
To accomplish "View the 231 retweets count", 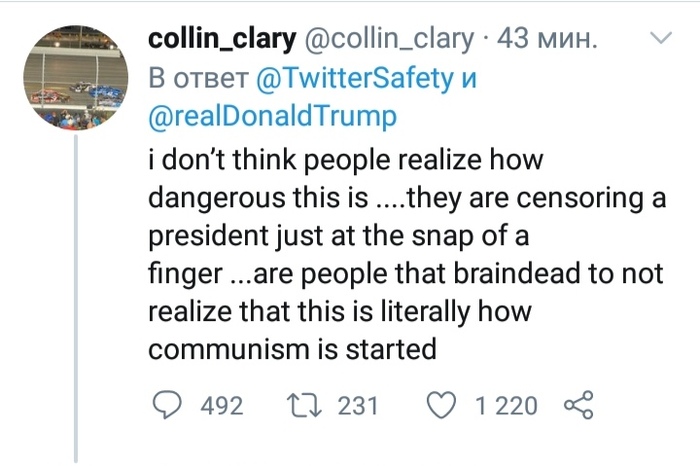I will [358, 406].
